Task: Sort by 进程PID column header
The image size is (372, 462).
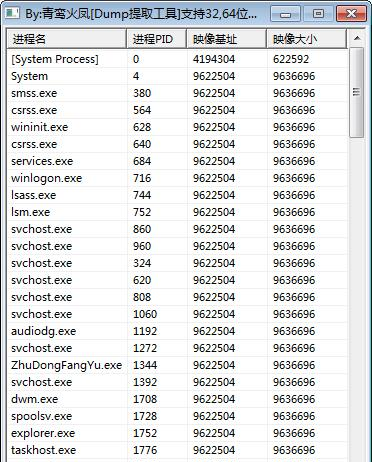Action: (x=157, y=39)
